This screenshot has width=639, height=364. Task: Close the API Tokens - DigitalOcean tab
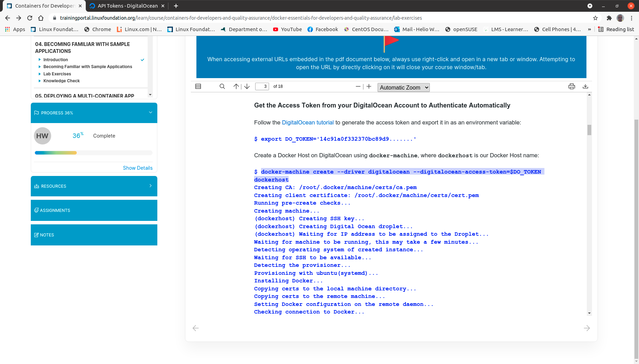tap(163, 6)
